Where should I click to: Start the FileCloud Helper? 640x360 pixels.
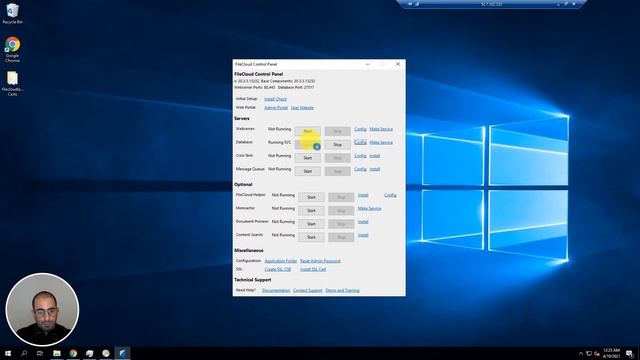point(311,197)
